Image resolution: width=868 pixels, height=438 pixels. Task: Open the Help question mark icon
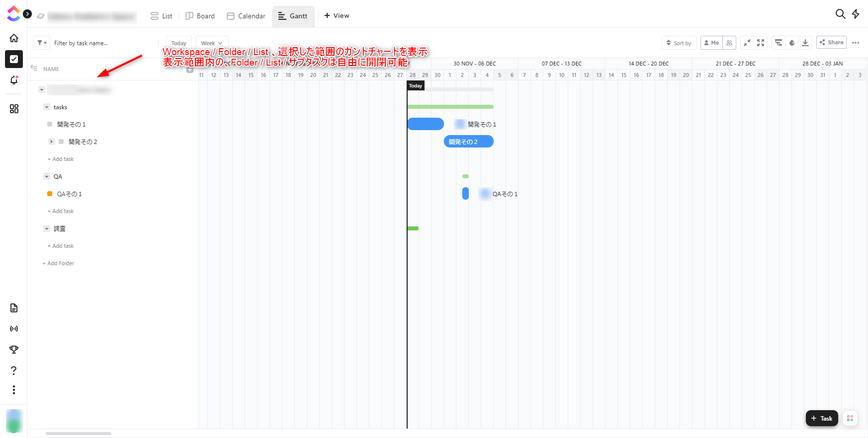(x=14, y=370)
